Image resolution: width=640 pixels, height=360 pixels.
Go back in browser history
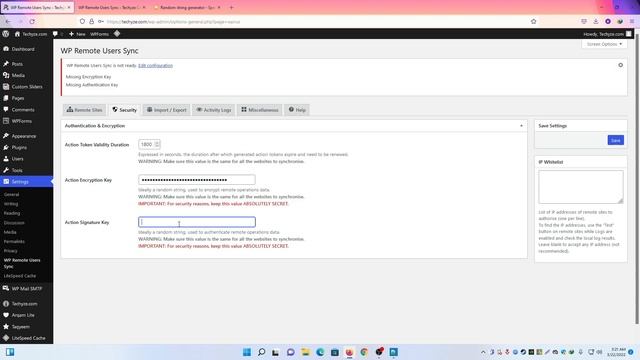click(x=8, y=22)
